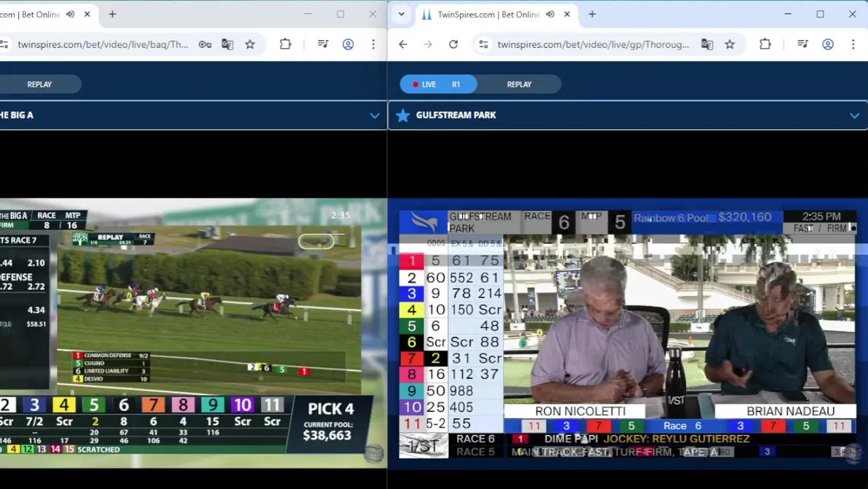View site information in right window
Image resolution: width=868 pixels, height=489 pixels.
[483, 44]
